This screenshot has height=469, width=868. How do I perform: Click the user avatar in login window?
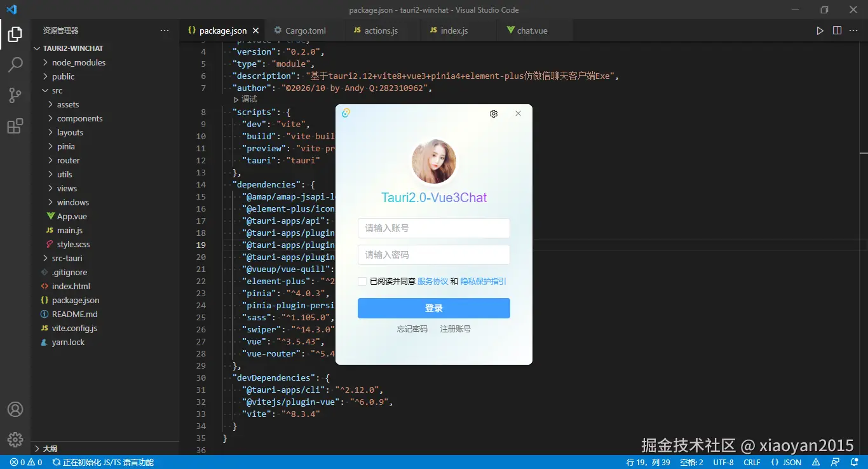(x=434, y=161)
